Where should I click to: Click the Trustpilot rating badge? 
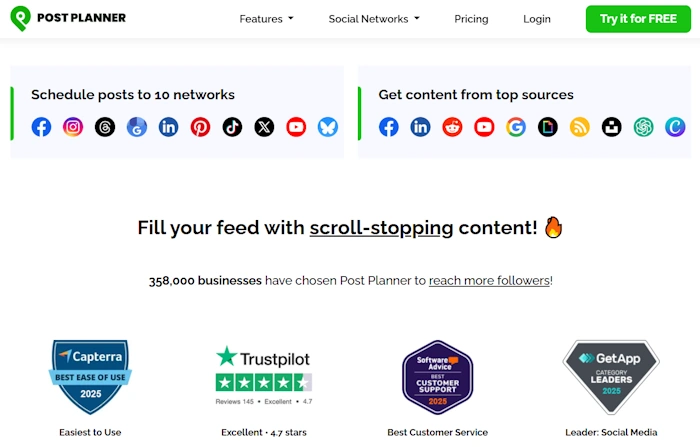click(x=264, y=376)
